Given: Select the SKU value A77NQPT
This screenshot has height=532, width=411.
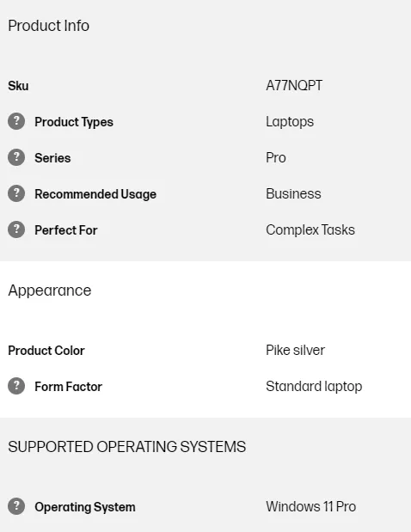Looking at the screenshot, I should (294, 85).
